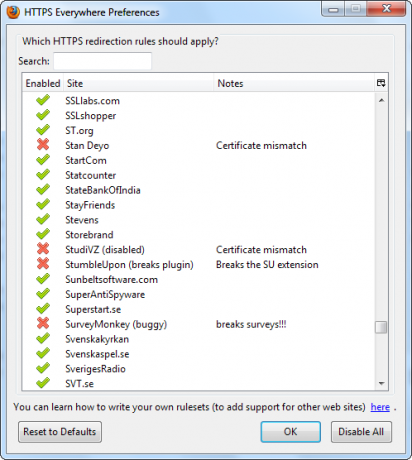Toggle the red X for Stan Deyo
412x460 pixels.
(43, 145)
